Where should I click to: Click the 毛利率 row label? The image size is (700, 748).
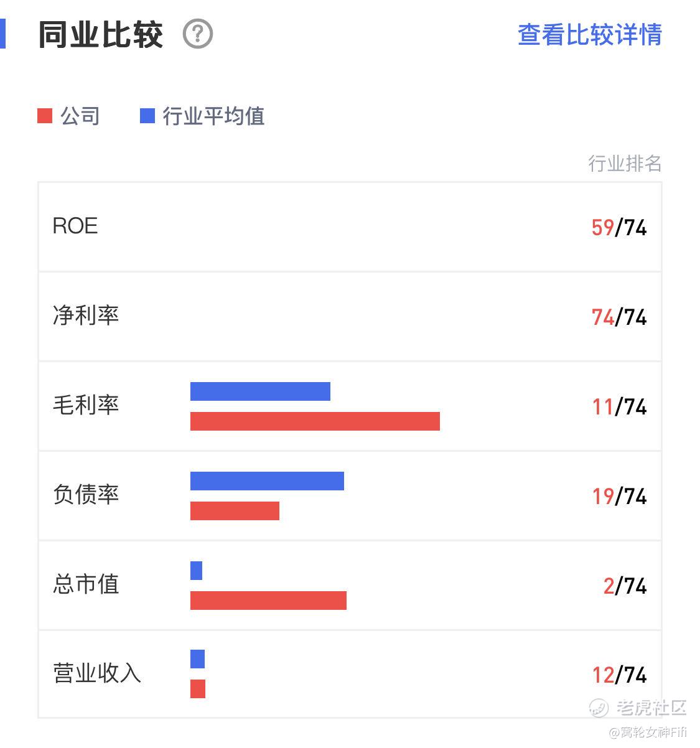pos(86,406)
